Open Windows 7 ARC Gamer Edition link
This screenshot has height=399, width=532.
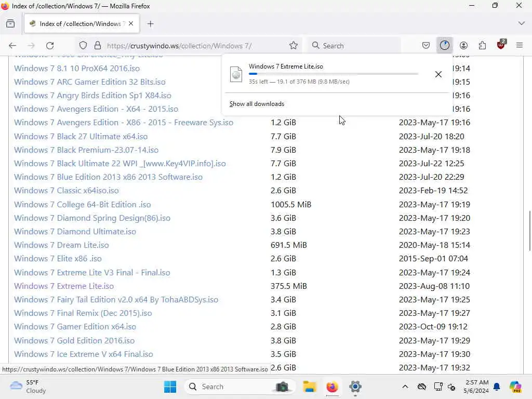click(x=90, y=82)
